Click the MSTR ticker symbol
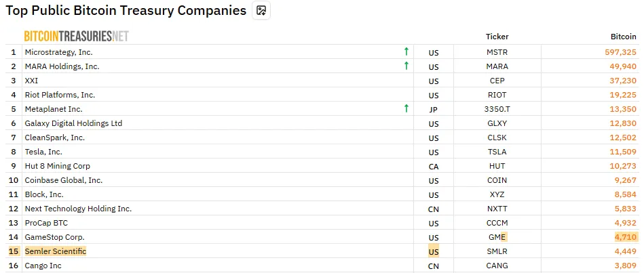The width and height of the screenshot is (644, 273). 497,52
